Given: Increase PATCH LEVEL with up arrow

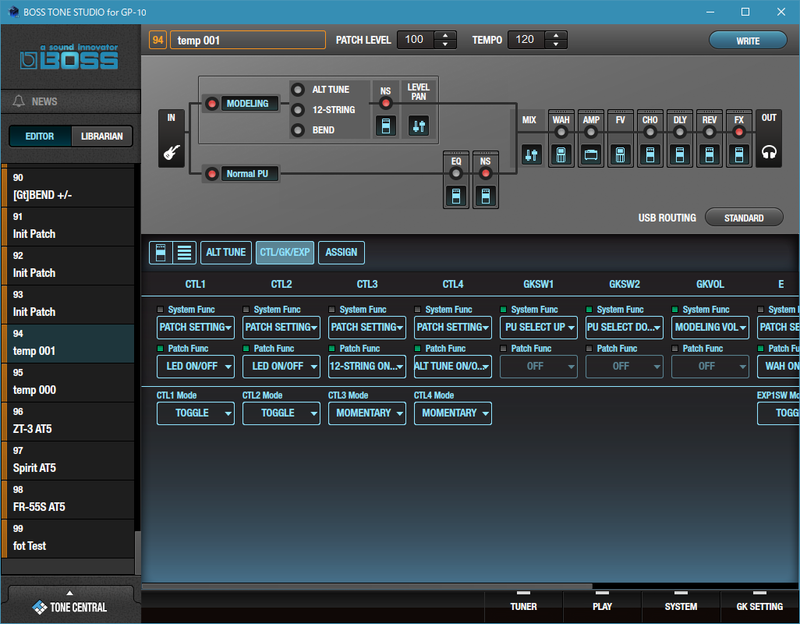Looking at the screenshot, I should click(445, 35).
